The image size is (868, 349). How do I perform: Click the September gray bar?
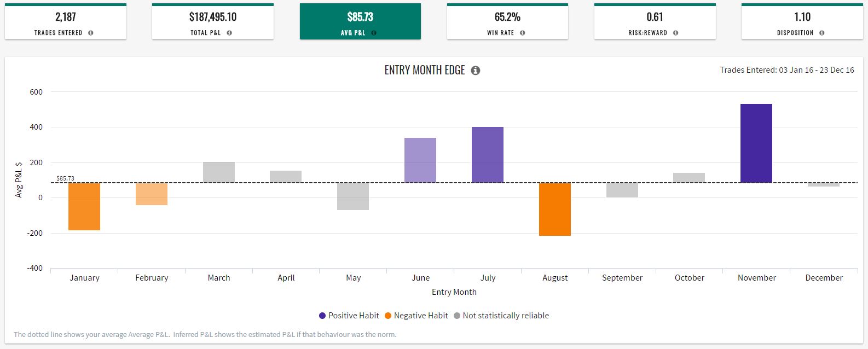click(622, 190)
